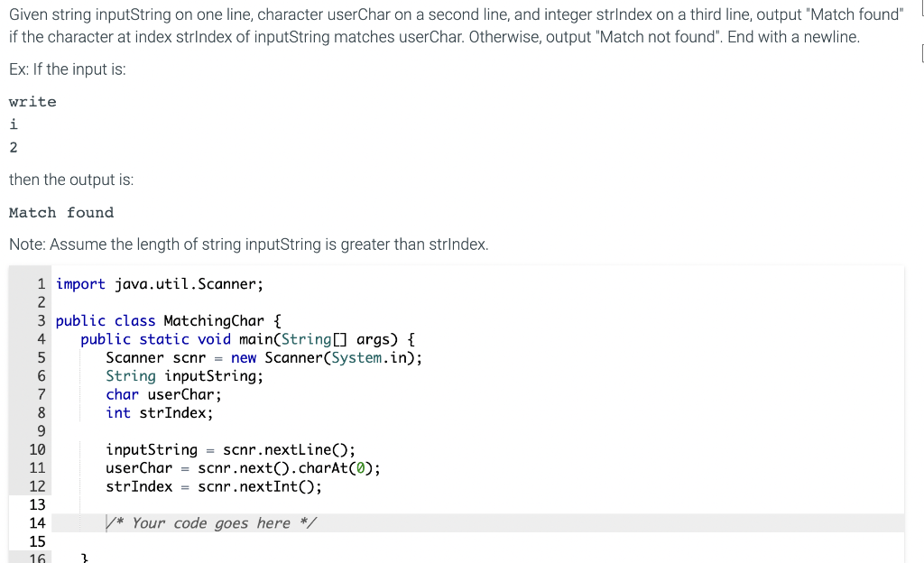This screenshot has height=563, width=924.
Task: Select the 'Match found' example output text
Action: (x=61, y=212)
